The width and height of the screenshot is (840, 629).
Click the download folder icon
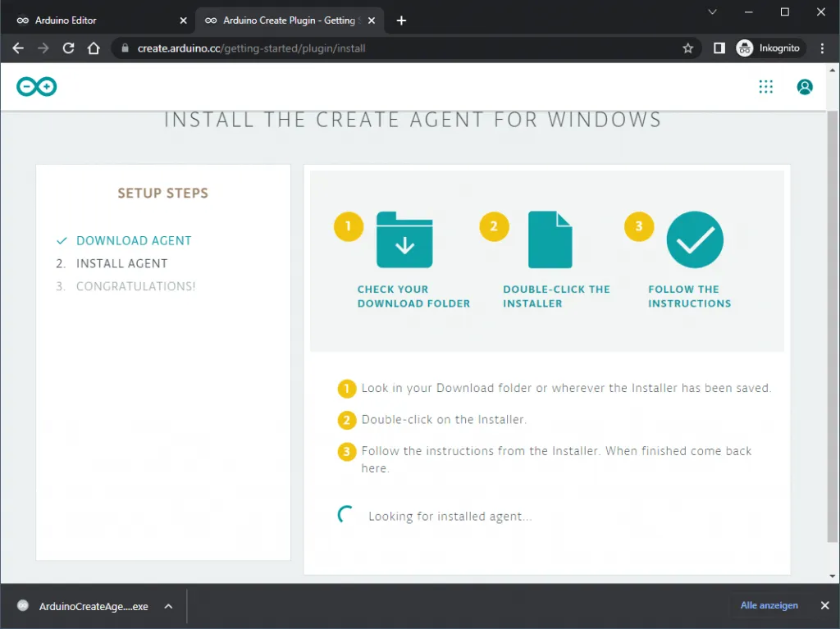click(404, 239)
